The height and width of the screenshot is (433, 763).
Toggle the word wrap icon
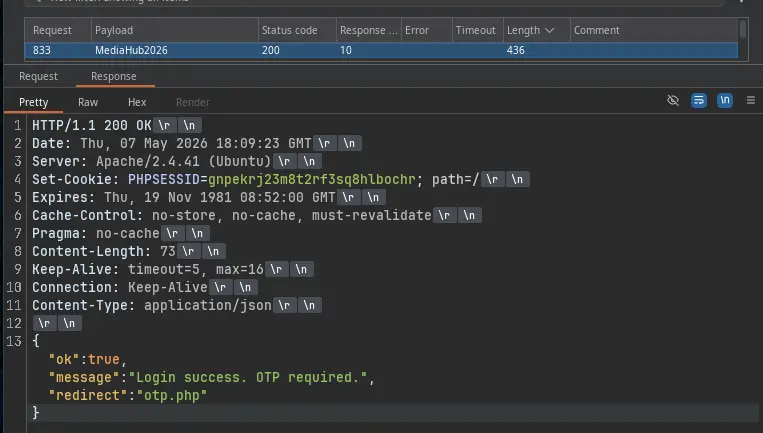coord(699,100)
